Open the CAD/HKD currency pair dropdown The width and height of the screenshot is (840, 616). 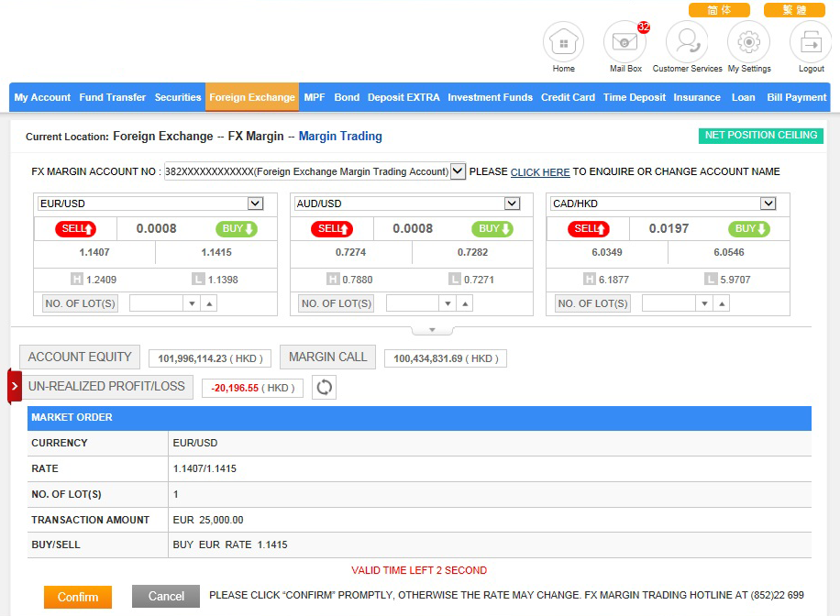(x=768, y=203)
